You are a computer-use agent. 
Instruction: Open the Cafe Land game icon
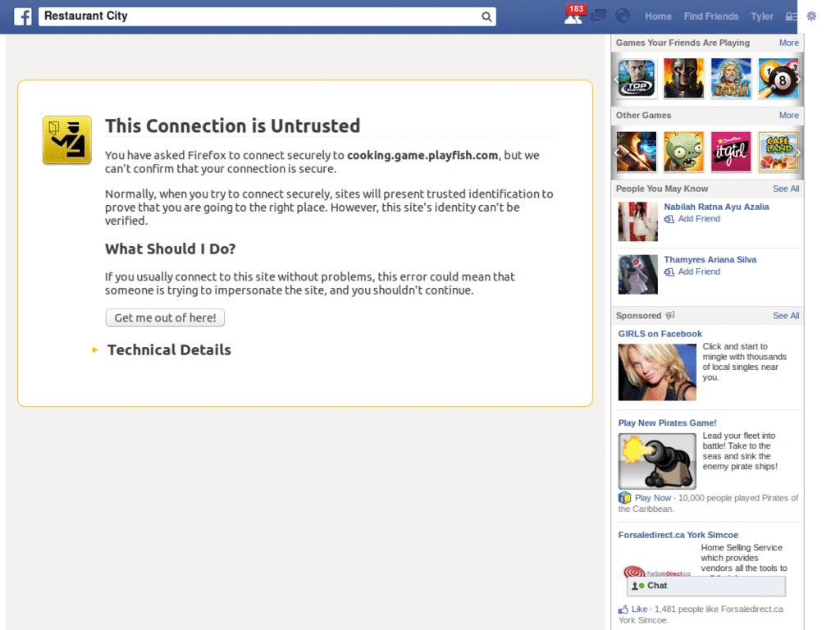(778, 152)
